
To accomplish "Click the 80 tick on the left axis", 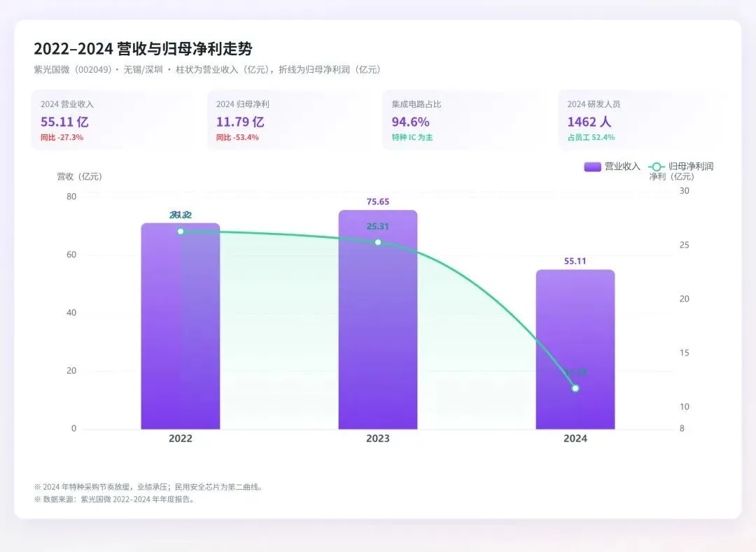I will coord(71,197).
